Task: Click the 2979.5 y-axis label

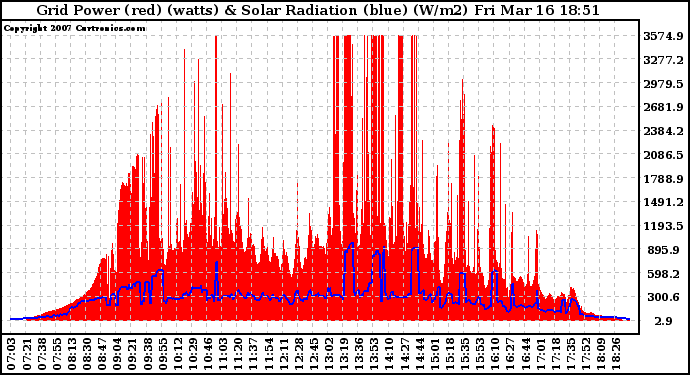Action: click(663, 84)
